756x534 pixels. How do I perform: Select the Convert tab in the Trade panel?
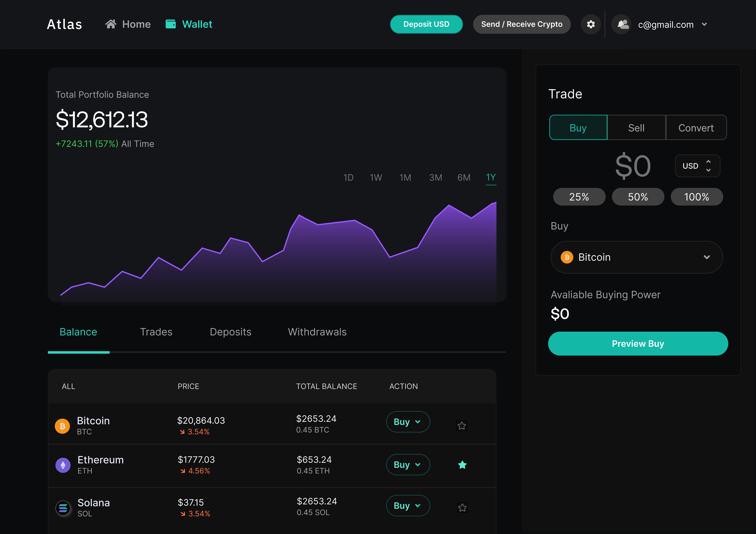(696, 128)
